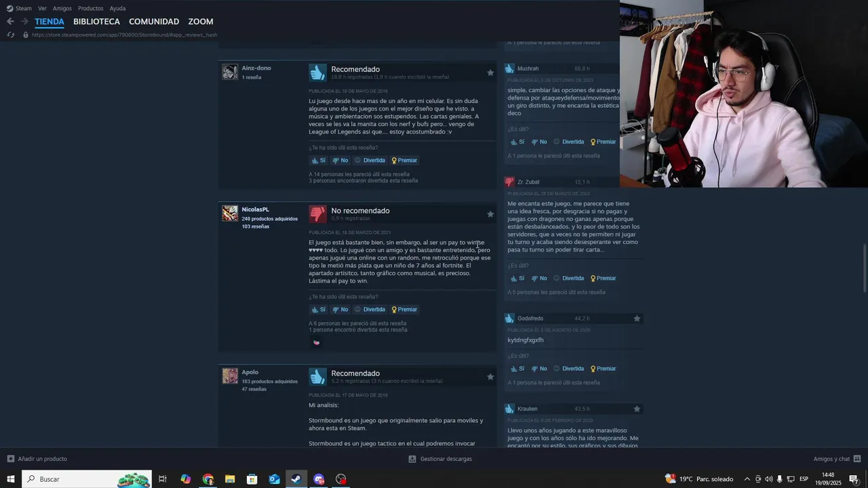The width and height of the screenshot is (868, 488).
Task: Open the Productos menu
Action: point(90,8)
